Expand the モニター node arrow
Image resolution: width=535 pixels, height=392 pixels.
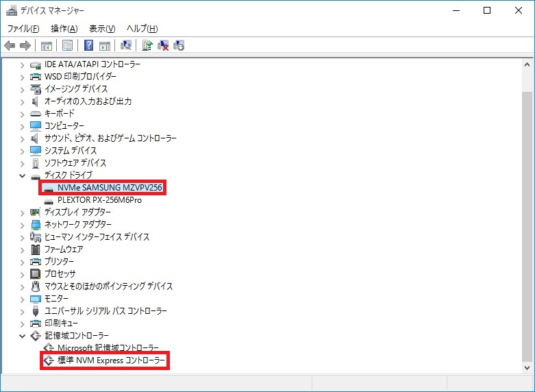pyautogui.click(x=22, y=299)
